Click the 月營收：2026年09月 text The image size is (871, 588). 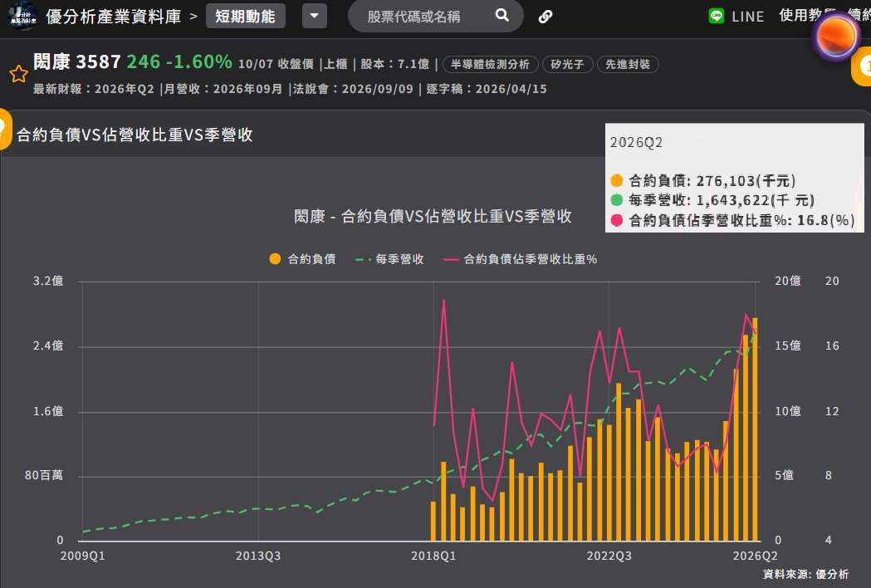(223, 89)
